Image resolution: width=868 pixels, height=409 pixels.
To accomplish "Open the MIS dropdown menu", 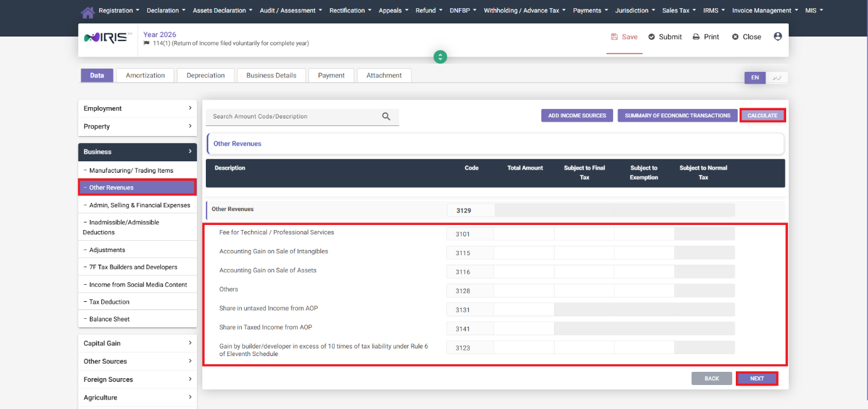I will coord(814,11).
